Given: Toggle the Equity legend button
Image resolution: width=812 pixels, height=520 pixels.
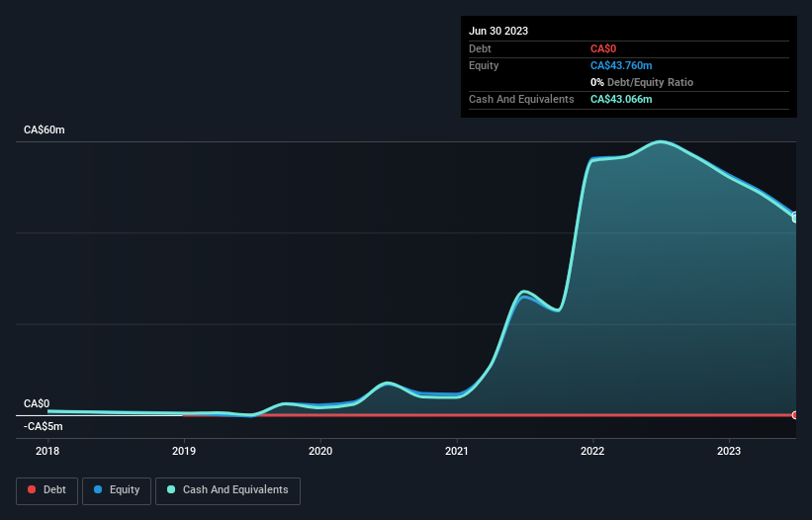Looking at the screenshot, I should (x=117, y=490).
